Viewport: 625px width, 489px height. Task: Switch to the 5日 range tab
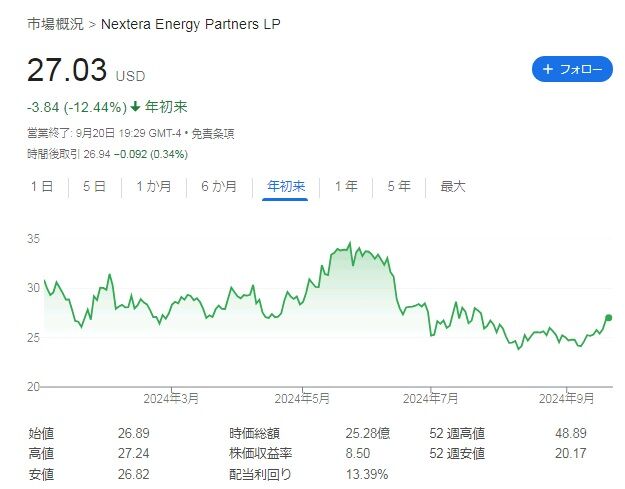click(94, 186)
